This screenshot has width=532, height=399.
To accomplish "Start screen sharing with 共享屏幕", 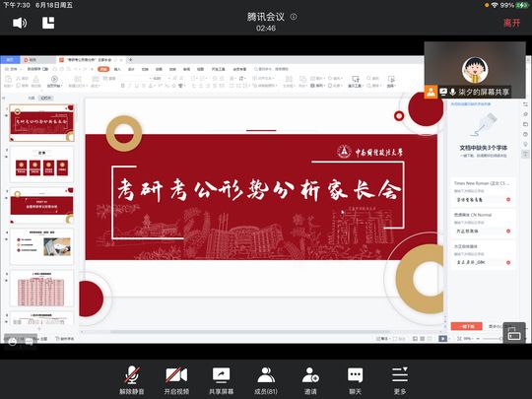I will pyautogui.click(x=221, y=380).
